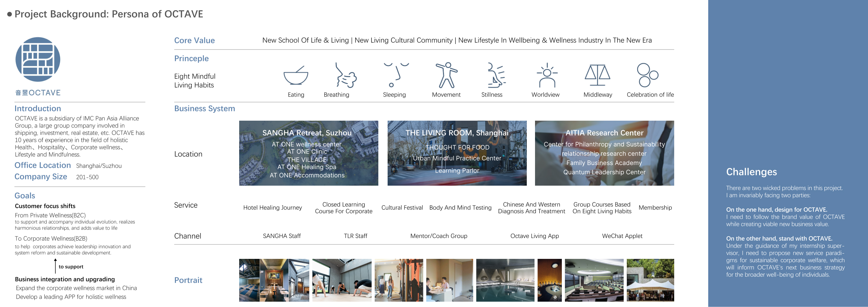This screenshot has width=868, height=307.
Task: Click 'Group Courses Based On Eight Living Habits'
Action: coord(602,208)
